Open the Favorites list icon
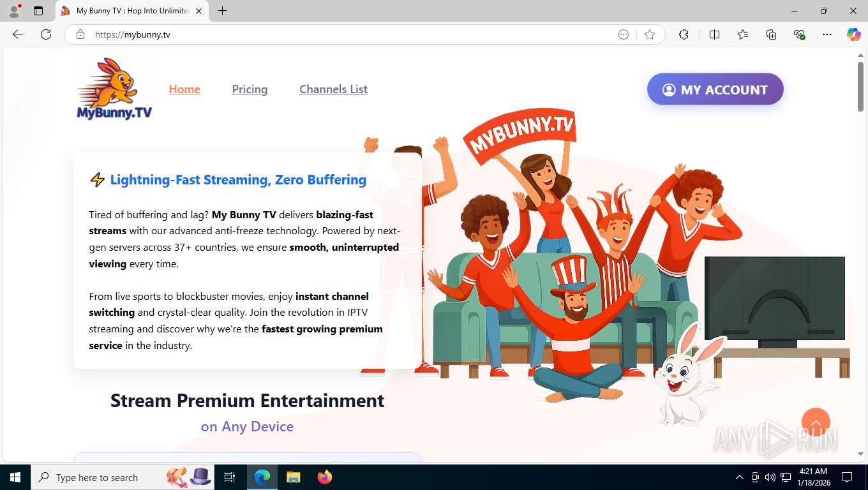 click(743, 34)
